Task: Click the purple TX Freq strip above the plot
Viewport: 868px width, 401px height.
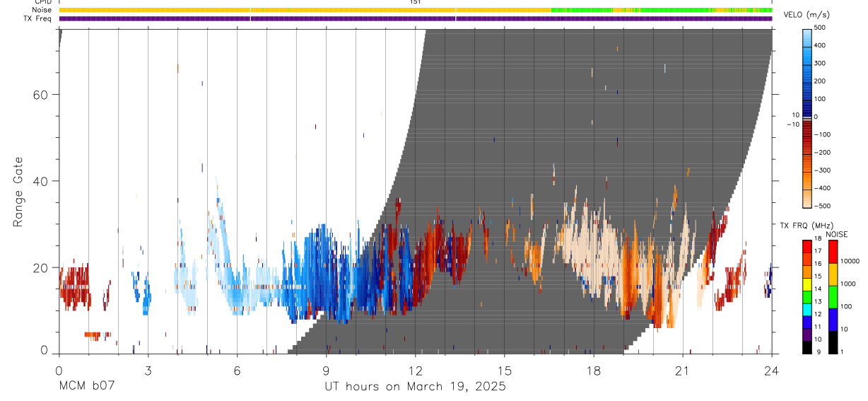Action: pos(416,18)
